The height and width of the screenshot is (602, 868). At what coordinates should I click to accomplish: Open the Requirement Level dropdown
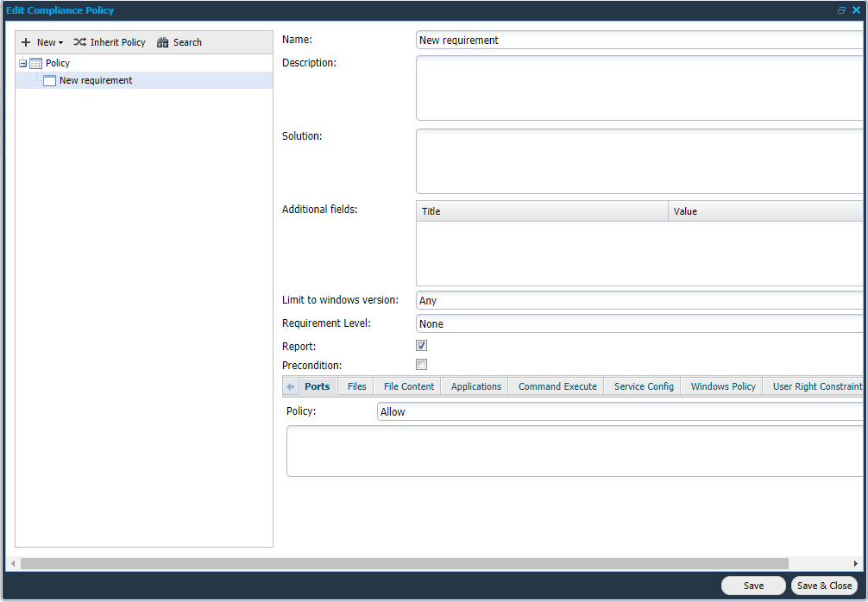tap(638, 323)
